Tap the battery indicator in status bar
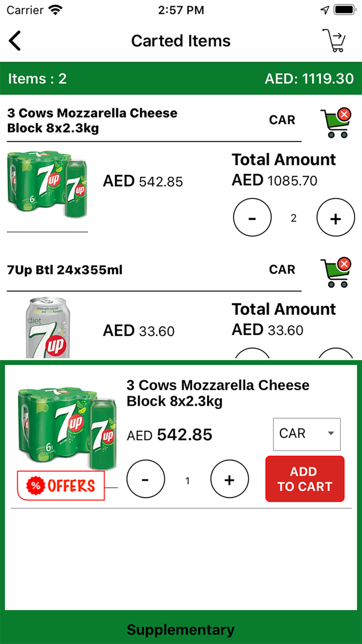 (x=344, y=9)
